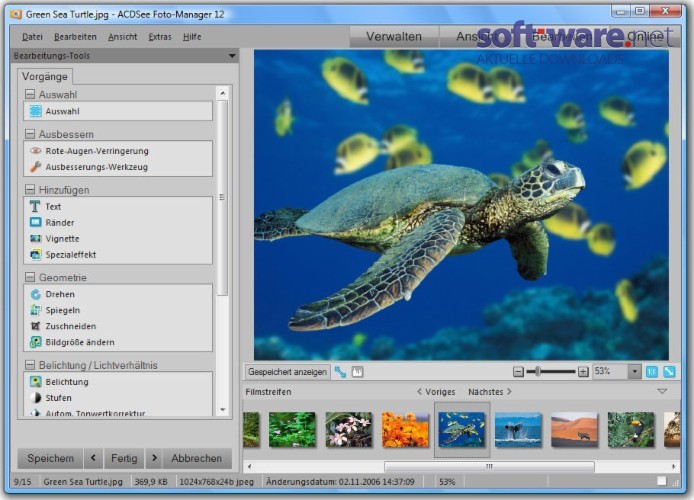Select the Drehen rotate icon
Viewport: 694px width, 500px height.
click(x=35, y=294)
